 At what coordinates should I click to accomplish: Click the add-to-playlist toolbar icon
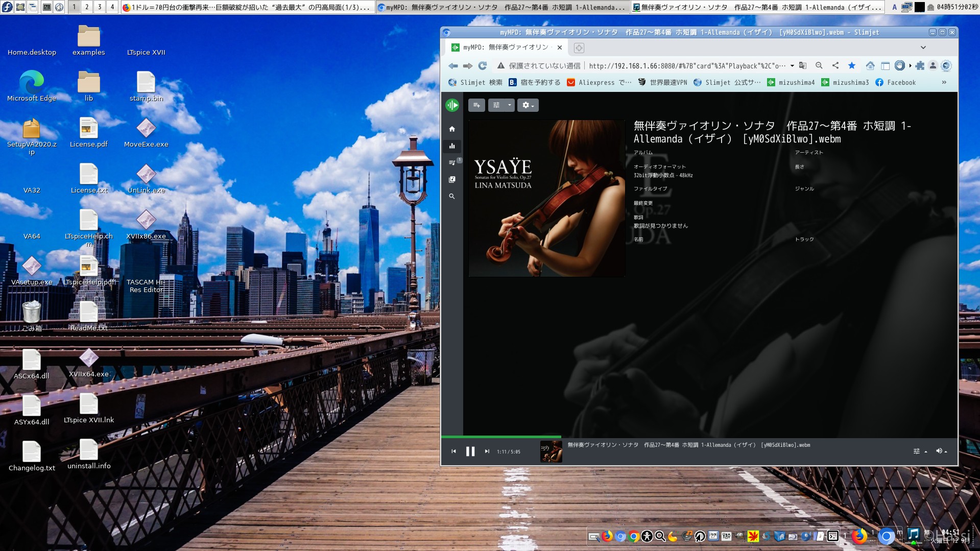tap(476, 105)
